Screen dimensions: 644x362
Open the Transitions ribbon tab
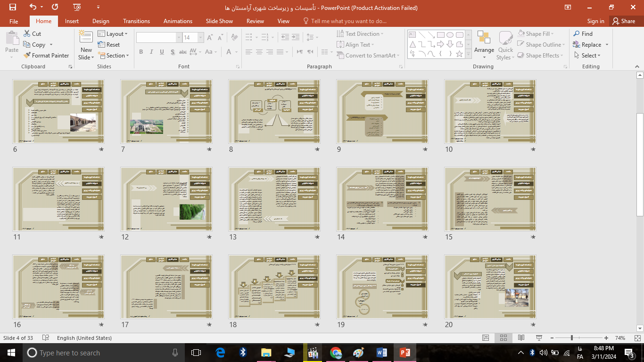tap(136, 21)
